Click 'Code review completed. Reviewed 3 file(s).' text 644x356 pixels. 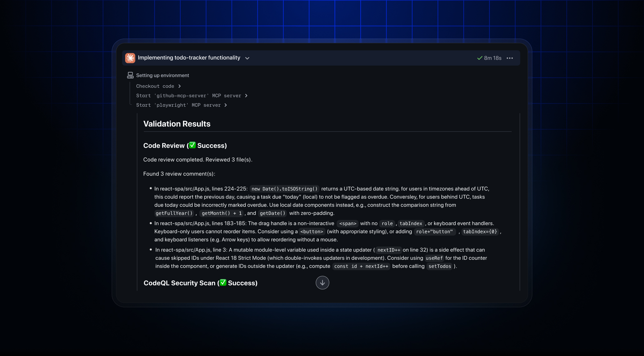click(198, 160)
